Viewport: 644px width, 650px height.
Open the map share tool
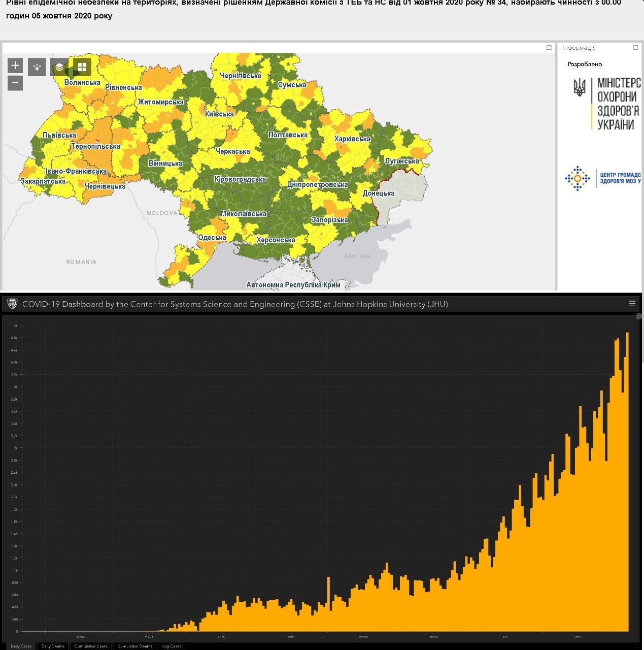[x=37, y=67]
